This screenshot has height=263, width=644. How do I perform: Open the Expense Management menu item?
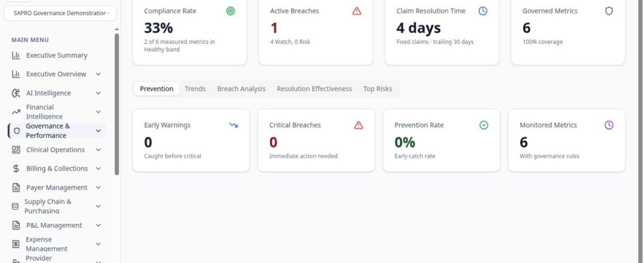point(57,244)
